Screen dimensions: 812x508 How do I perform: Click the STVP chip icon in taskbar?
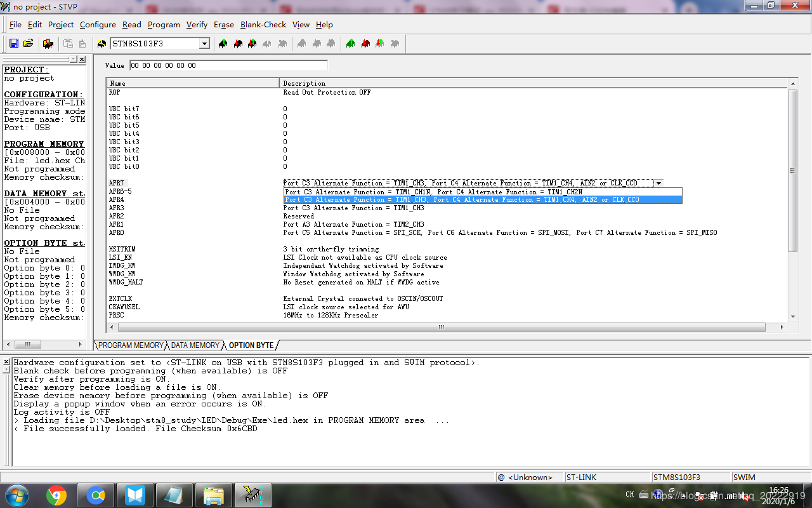[x=253, y=495]
